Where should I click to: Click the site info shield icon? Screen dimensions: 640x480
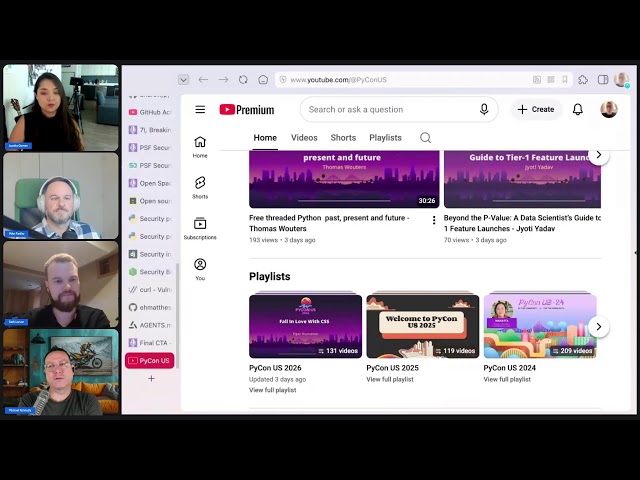(283, 80)
